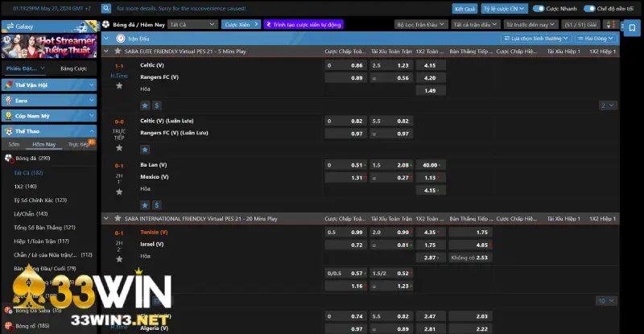The height and width of the screenshot is (334, 644).
Task: Open the Từ trước đến nay dropdown
Action: [530, 25]
